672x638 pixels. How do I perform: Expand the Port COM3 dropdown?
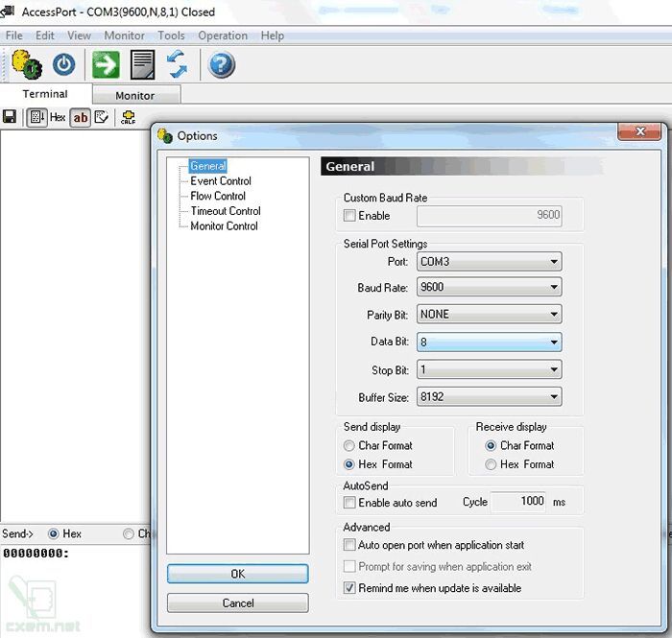489,262
